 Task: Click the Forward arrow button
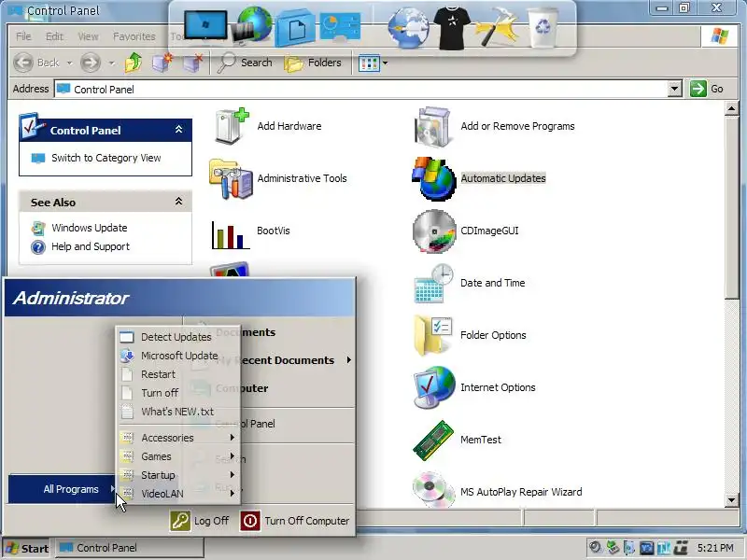point(91,63)
